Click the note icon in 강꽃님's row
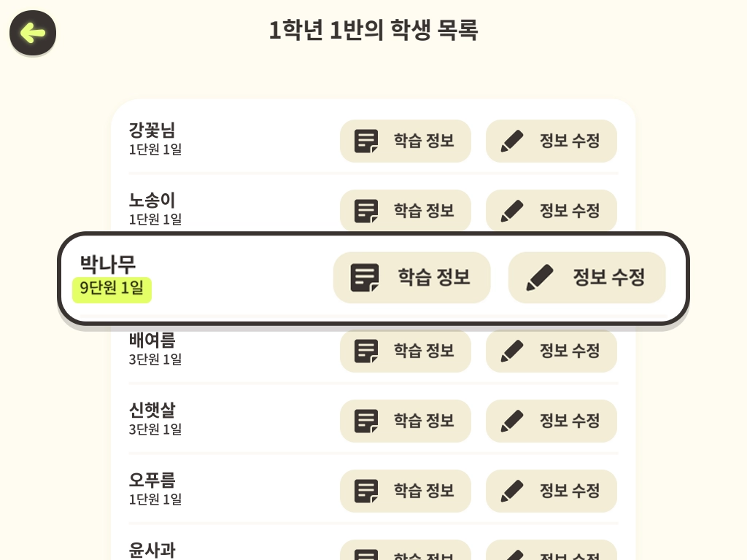Image resolution: width=747 pixels, height=560 pixels. tap(366, 141)
